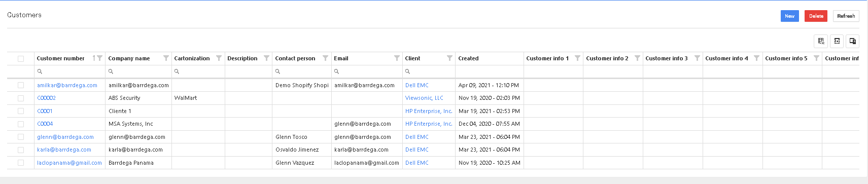Check the C0001 row checkbox
The image size is (868, 184).
tap(21, 111)
